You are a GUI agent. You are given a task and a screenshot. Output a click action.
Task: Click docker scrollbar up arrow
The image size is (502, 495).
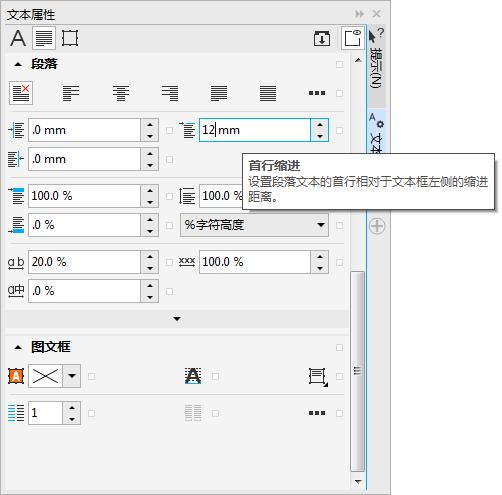click(x=358, y=61)
